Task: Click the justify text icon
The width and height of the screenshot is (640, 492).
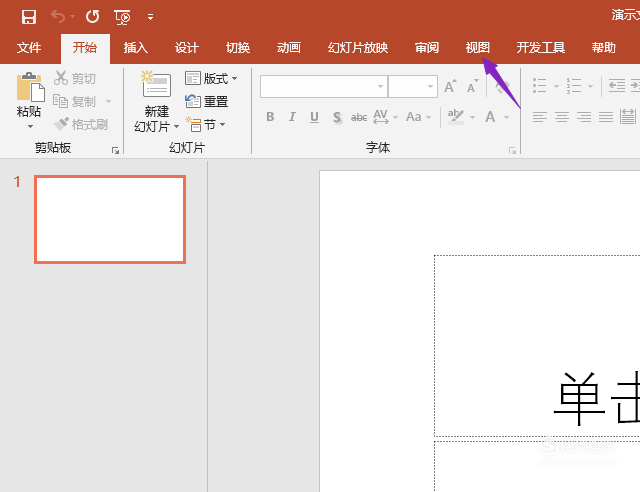Action: 606,117
